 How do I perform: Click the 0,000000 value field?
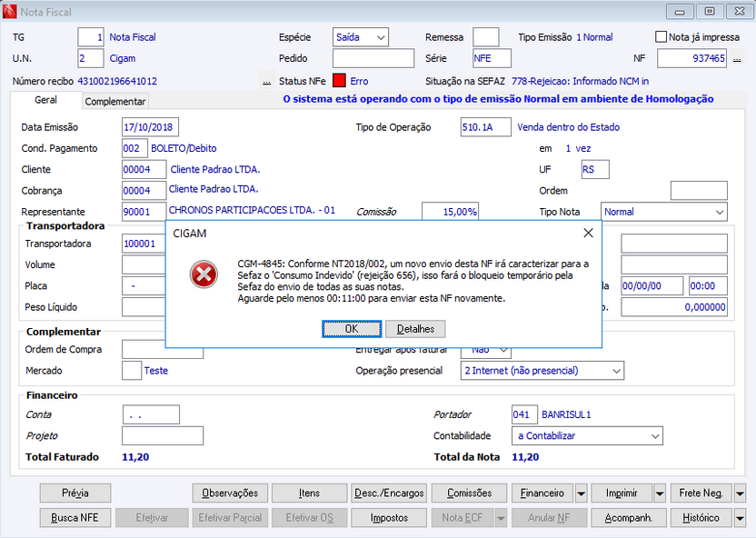coord(674,307)
